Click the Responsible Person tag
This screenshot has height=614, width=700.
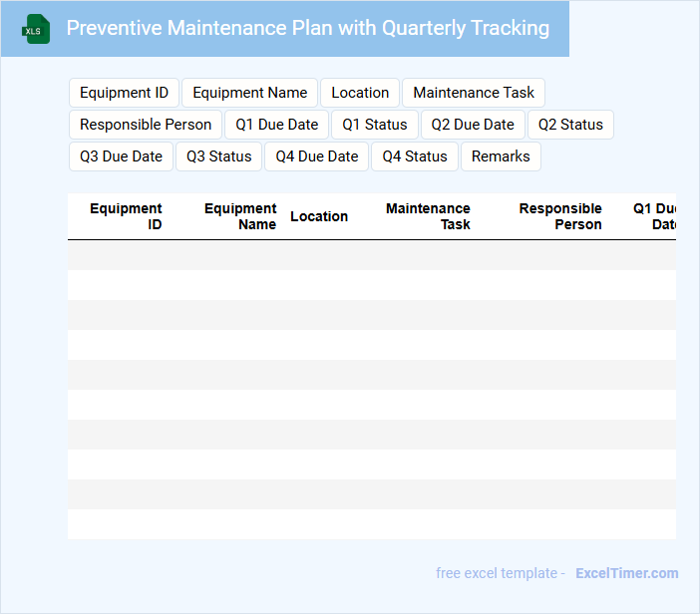(x=146, y=125)
